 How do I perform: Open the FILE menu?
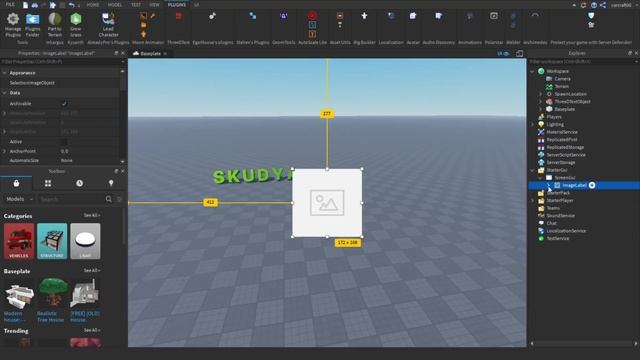tap(10, 4)
